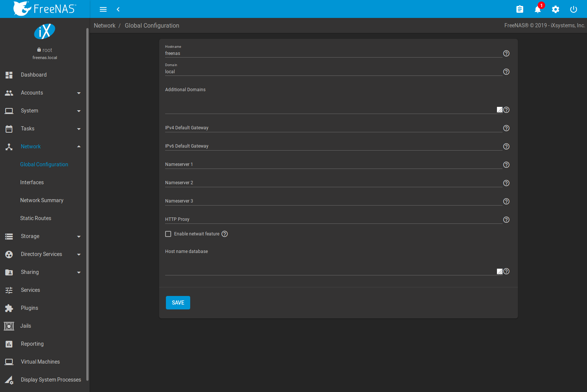
Task: Enable the netwait feature checkbox
Action: click(x=168, y=234)
